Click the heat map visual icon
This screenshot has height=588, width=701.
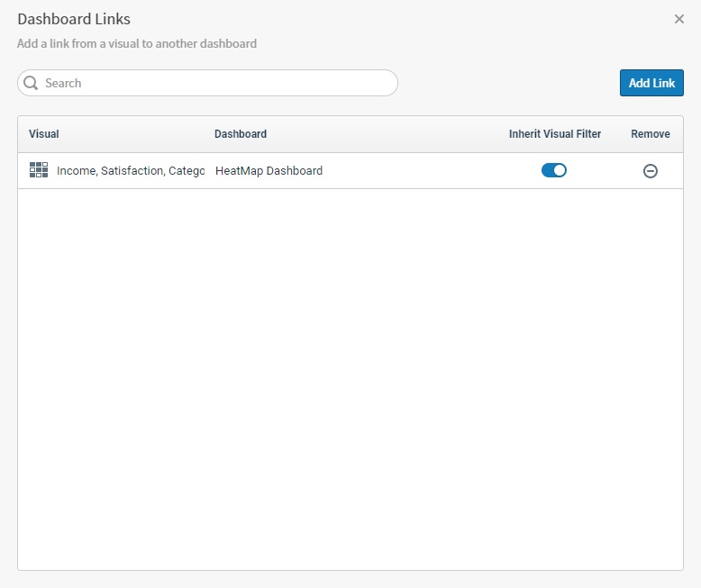click(39, 170)
